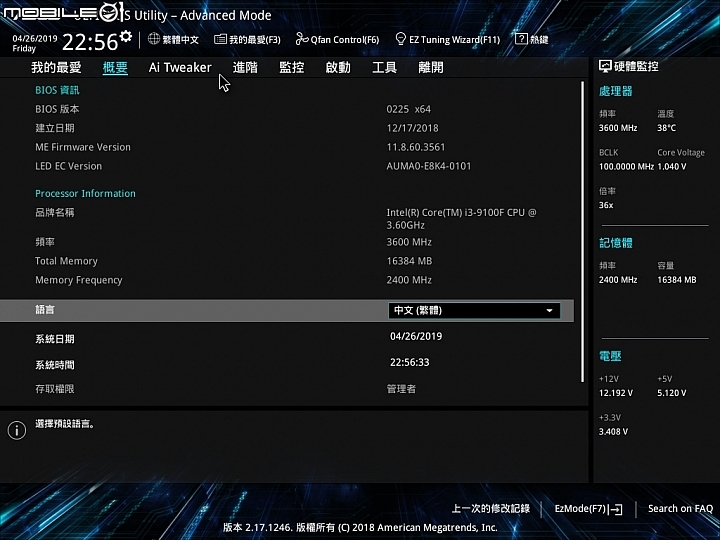Select 系統日期 label row
This screenshot has width=720, height=540.
55,339
